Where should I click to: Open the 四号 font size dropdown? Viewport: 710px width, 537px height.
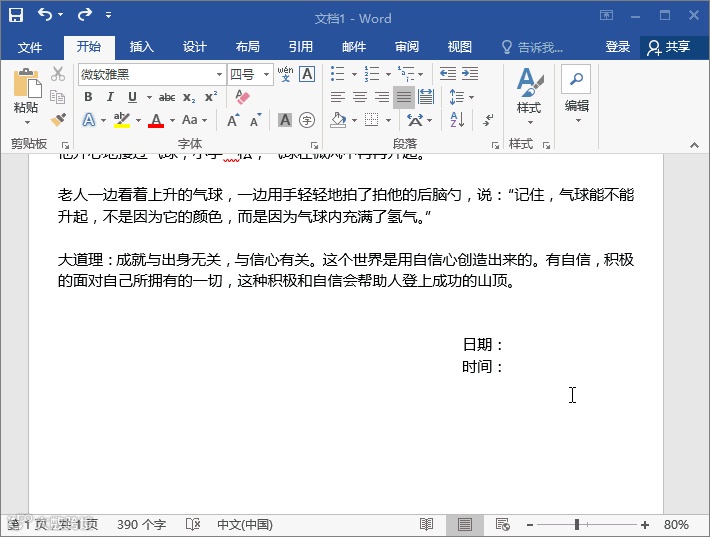pos(267,74)
